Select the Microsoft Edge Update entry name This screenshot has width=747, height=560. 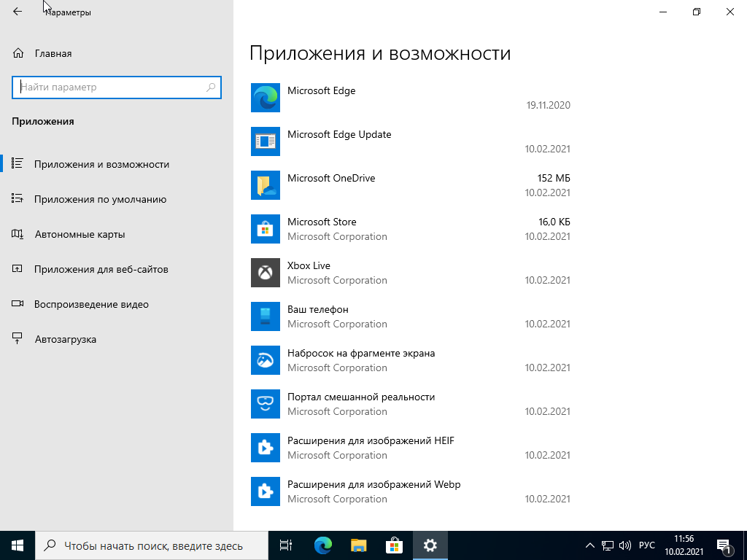click(339, 134)
